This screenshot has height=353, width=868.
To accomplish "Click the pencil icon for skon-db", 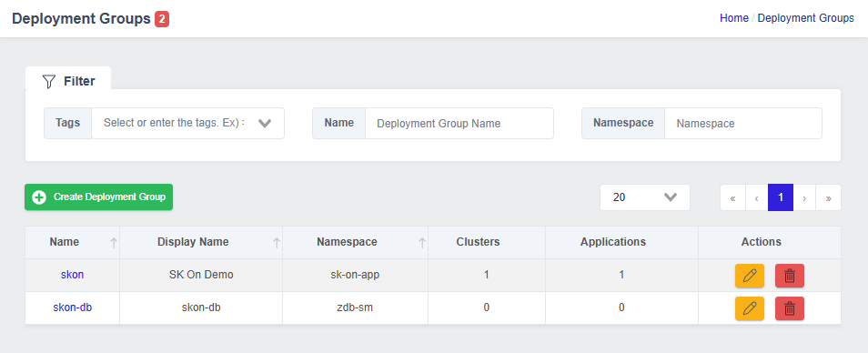I will [x=750, y=308].
